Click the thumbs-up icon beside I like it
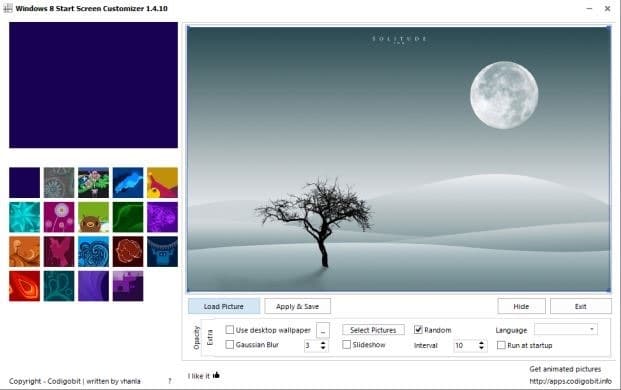Screen dimensions: 621x390 point(216,375)
